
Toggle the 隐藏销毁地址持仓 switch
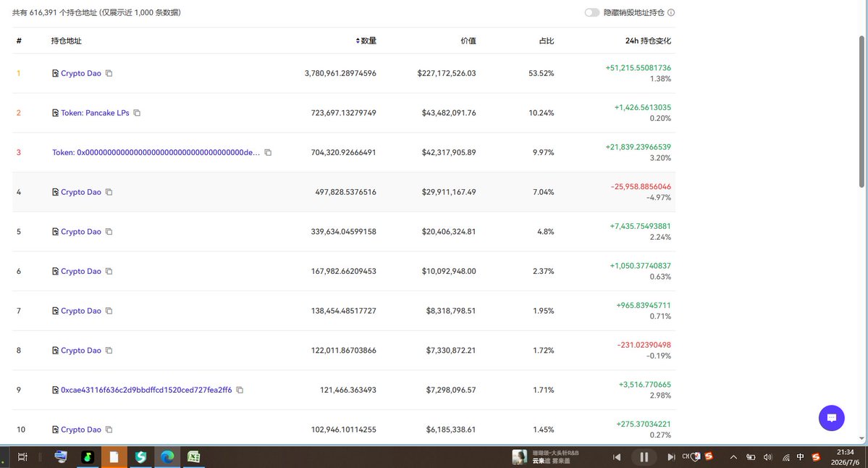click(x=591, y=12)
